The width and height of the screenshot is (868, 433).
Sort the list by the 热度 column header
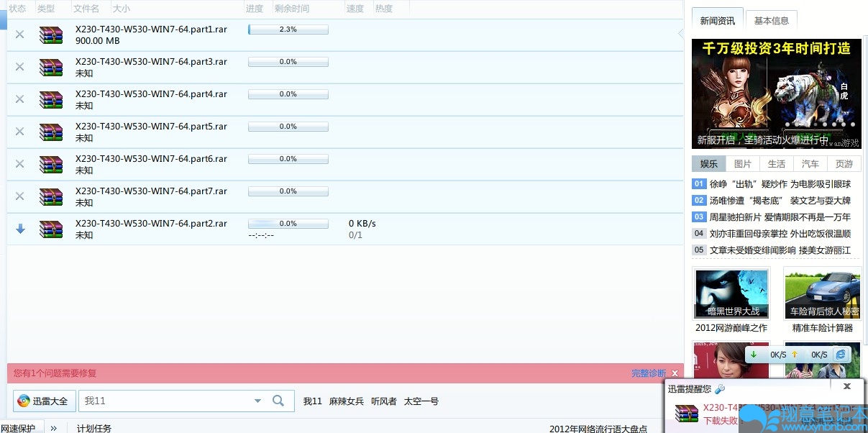[384, 9]
